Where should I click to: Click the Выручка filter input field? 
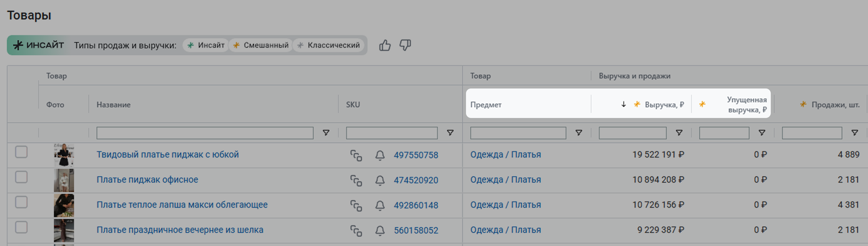(x=632, y=133)
